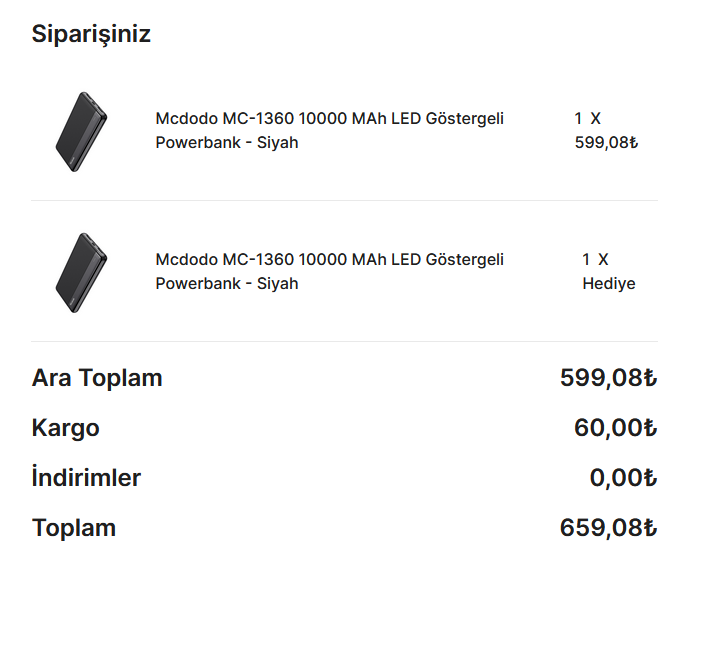
Task: Select the Ara Toplam label
Action: pyautogui.click(x=97, y=379)
